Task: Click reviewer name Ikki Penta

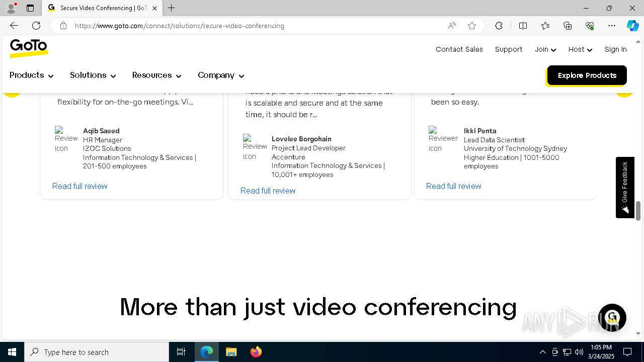Action: pyautogui.click(x=480, y=131)
